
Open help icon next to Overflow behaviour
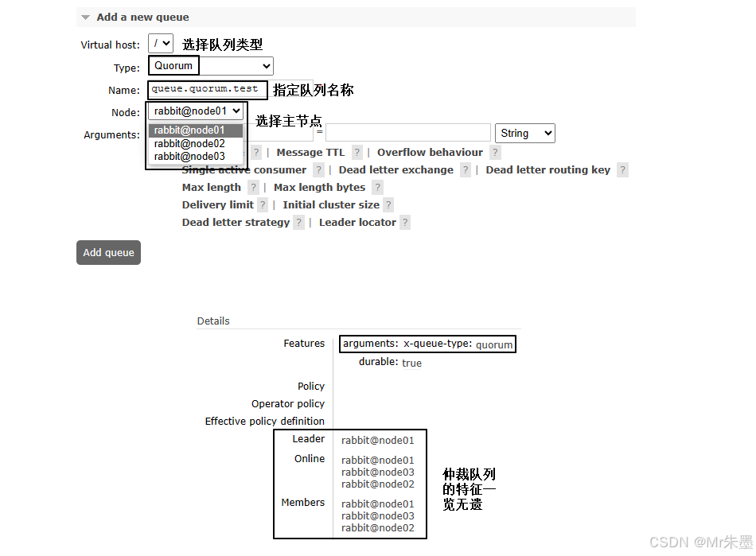(495, 153)
